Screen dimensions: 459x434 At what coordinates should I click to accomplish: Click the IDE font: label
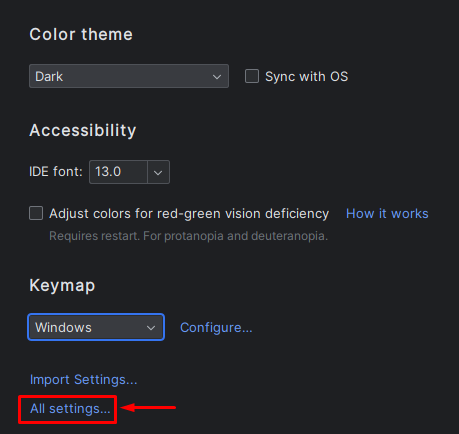pos(56,172)
